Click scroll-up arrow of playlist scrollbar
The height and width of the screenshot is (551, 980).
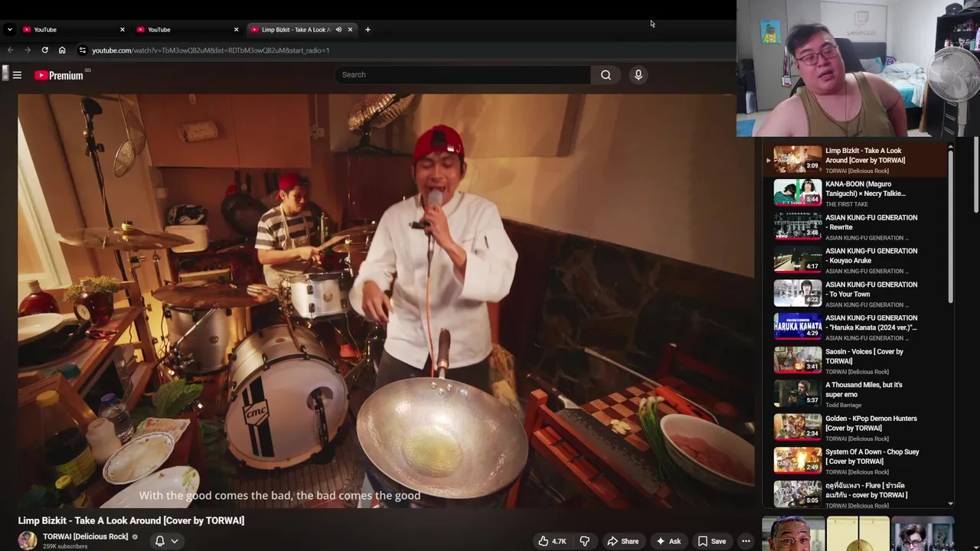[x=951, y=146]
